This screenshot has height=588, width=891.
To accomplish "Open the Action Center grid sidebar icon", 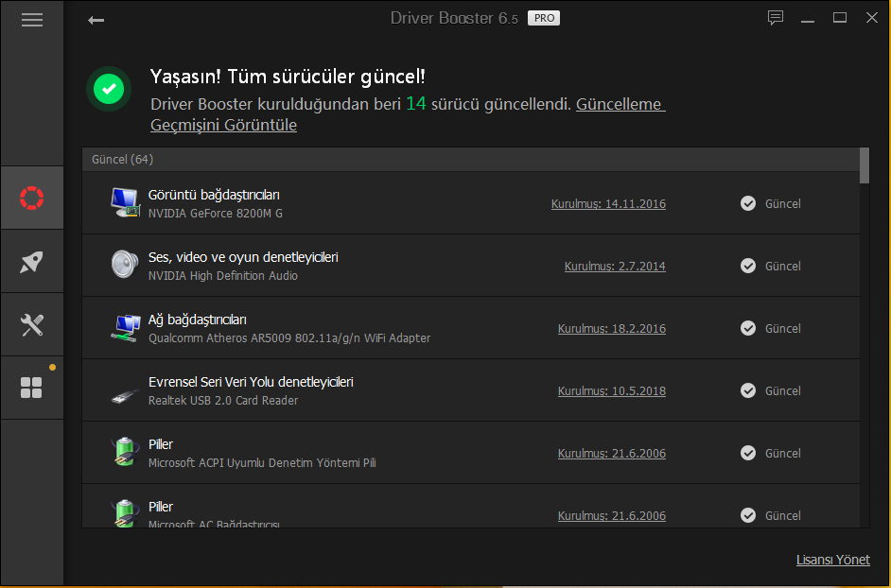I will (x=31, y=388).
